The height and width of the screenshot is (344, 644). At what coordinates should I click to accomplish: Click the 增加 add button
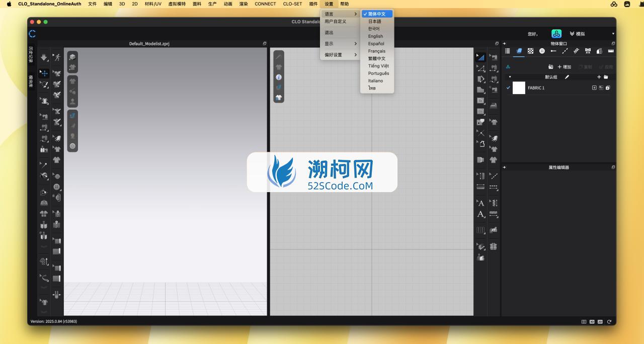coord(564,67)
